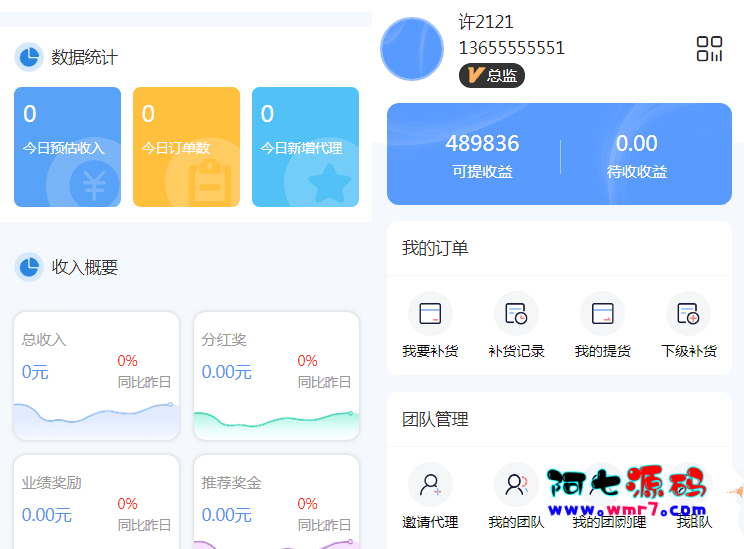Select the 总收入 income card

97,376
